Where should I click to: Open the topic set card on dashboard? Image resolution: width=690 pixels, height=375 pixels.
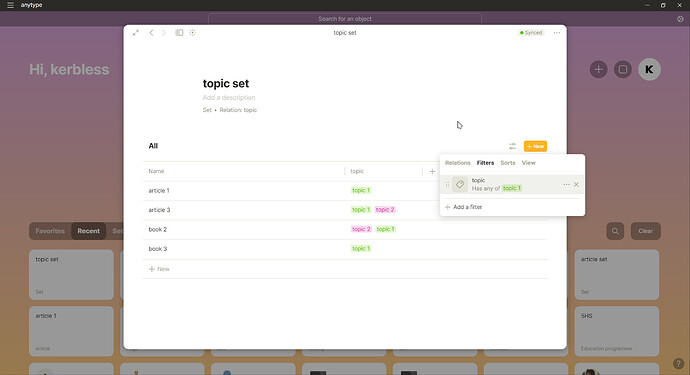71,275
